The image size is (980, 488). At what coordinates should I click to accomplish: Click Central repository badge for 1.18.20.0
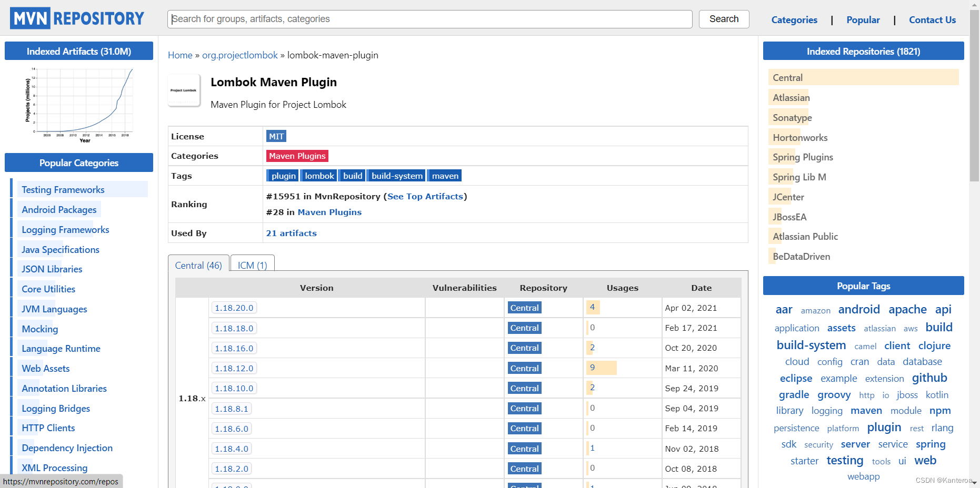[524, 308]
